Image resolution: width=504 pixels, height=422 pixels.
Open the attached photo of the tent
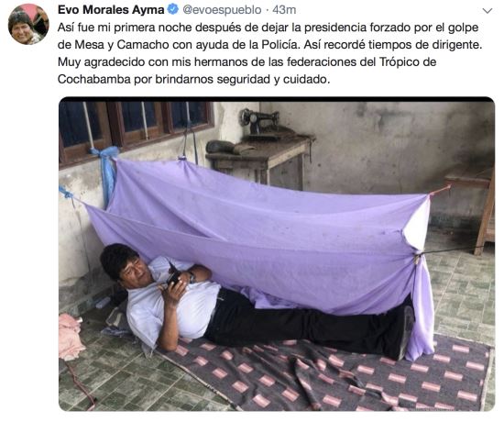pyautogui.click(x=277, y=254)
